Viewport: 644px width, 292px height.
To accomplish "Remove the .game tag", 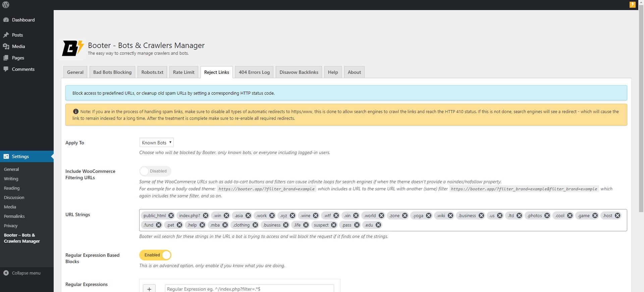I will point(595,215).
